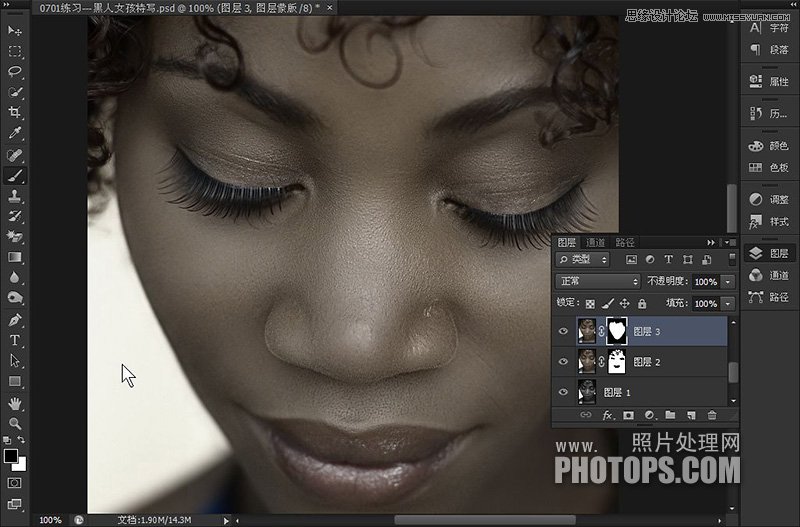Select the Crop tool
The height and width of the screenshot is (527, 800).
point(15,112)
